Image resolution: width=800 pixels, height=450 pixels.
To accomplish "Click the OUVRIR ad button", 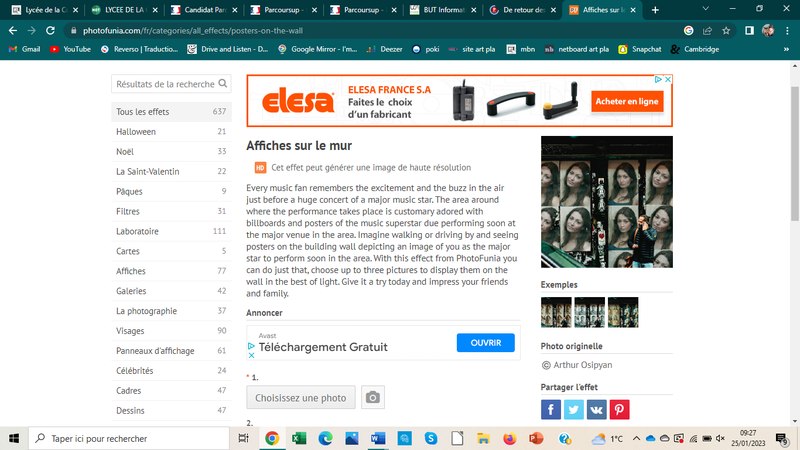I will pos(485,343).
